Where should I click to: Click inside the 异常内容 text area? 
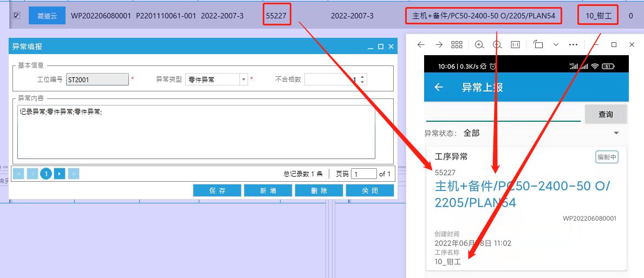pyautogui.click(x=196, y=131)
